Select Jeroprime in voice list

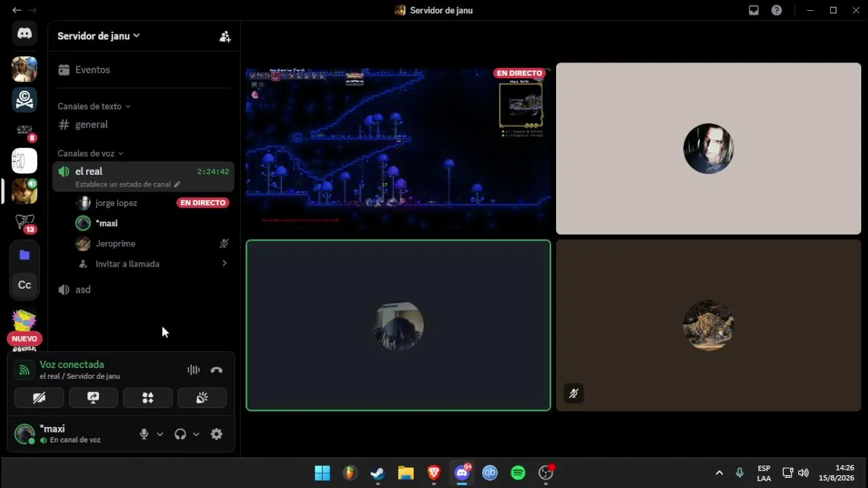point(153,243)
